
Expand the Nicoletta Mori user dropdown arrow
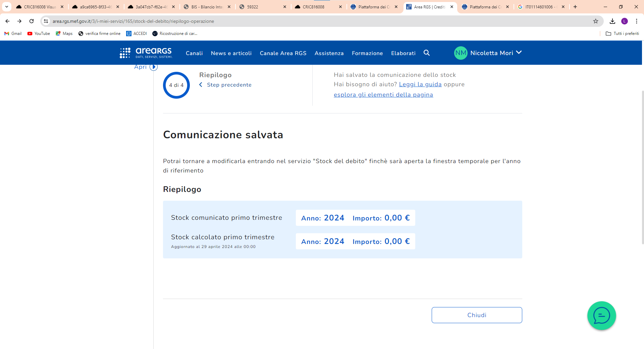click(x=519, y=52)
